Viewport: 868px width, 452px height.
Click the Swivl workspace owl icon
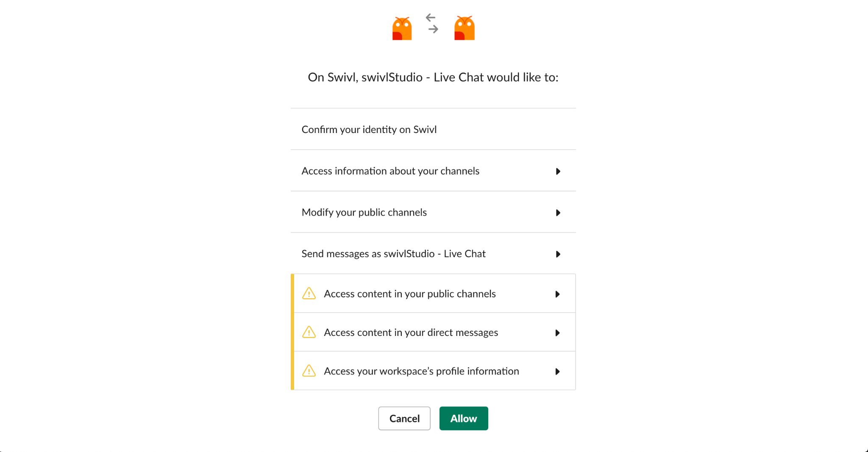tap(401, 28)
